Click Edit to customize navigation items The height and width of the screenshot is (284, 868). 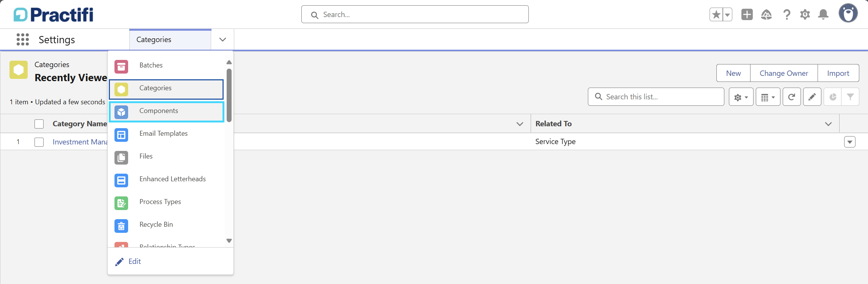point(128,261)
